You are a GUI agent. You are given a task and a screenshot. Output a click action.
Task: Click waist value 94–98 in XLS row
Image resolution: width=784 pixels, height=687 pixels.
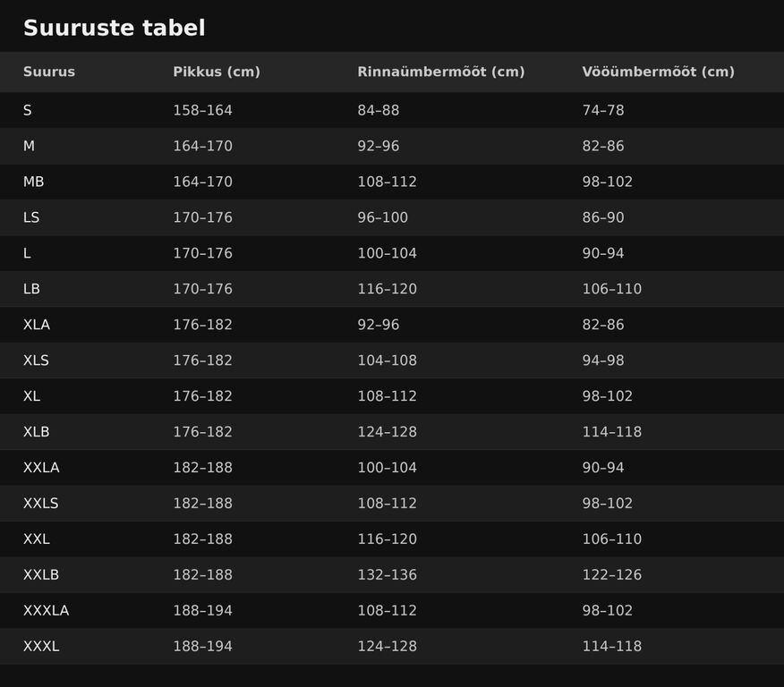(603, 360)
